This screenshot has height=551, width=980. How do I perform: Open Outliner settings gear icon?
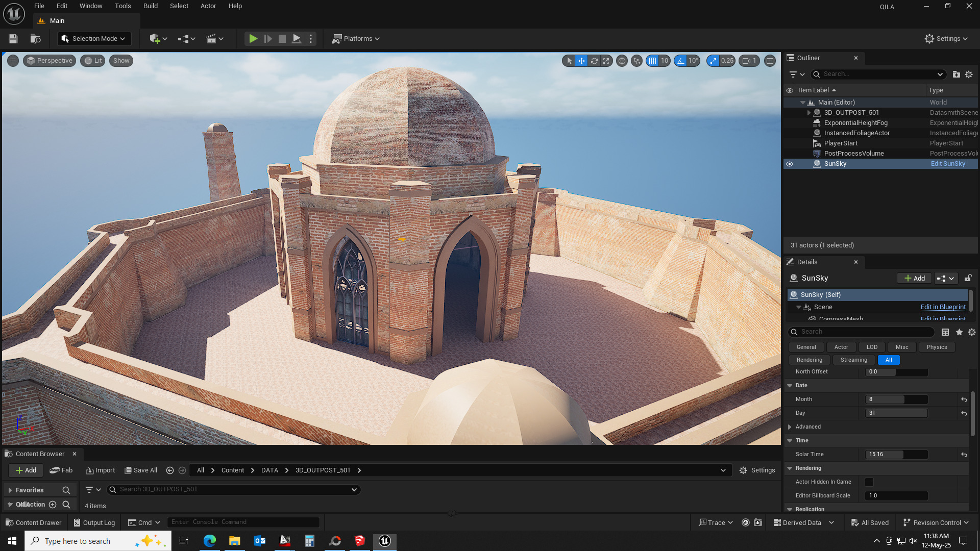coord(969,74)
